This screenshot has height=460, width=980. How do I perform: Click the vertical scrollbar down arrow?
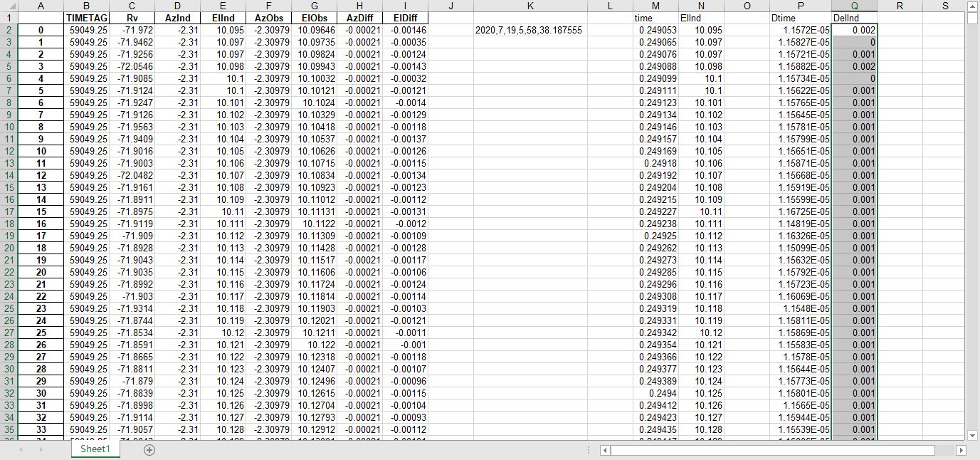[971, 435]
